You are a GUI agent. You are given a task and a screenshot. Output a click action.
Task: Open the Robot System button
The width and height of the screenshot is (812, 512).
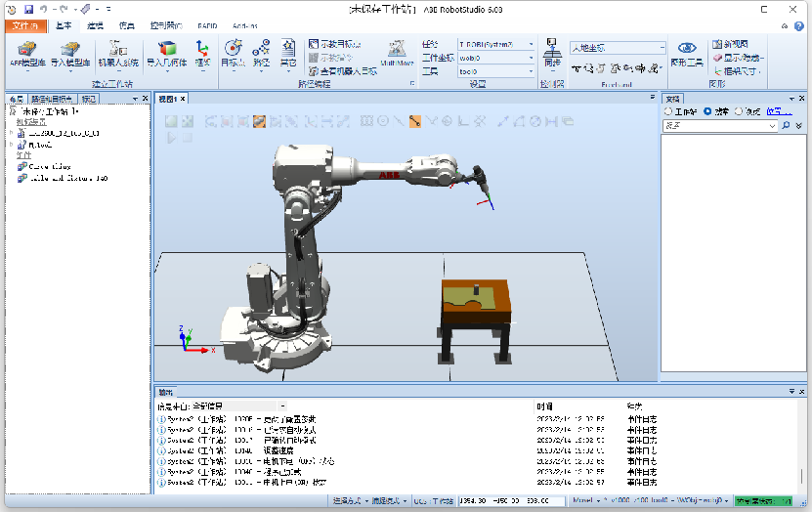(118, 55)
